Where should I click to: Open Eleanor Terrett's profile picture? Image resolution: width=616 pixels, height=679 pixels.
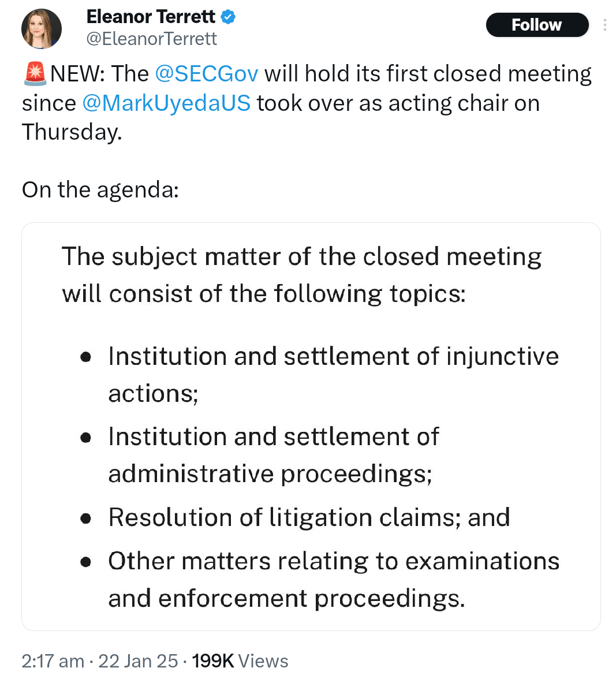click(41, 28)
